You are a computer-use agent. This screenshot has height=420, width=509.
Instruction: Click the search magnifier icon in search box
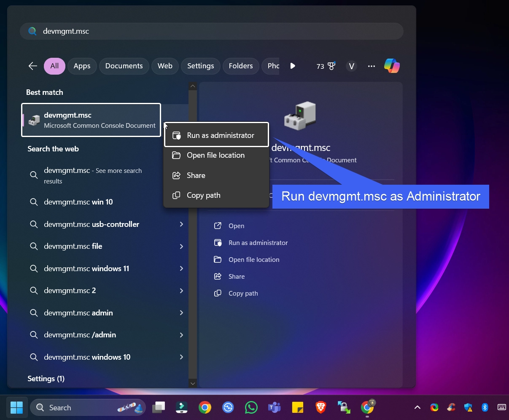pos(32,31)
